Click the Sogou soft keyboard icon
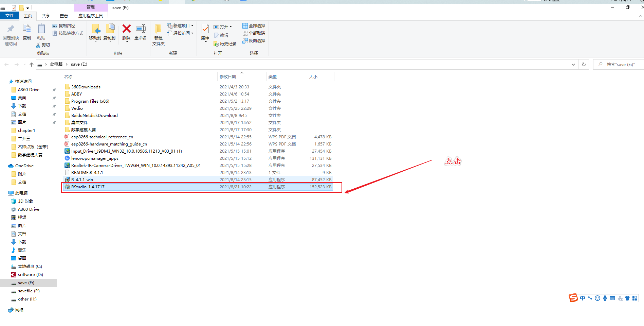This screenshot has width=644, height=326. (612, 298)
